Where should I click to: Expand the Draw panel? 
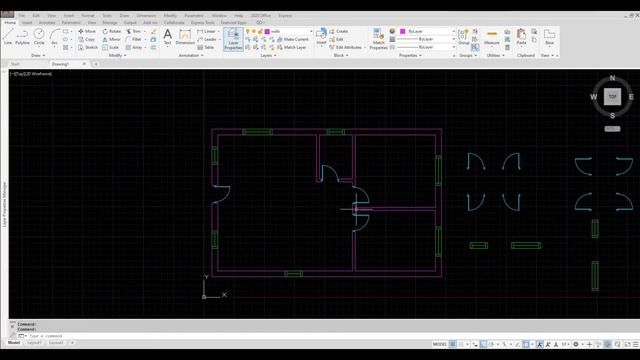pos(38,56)
